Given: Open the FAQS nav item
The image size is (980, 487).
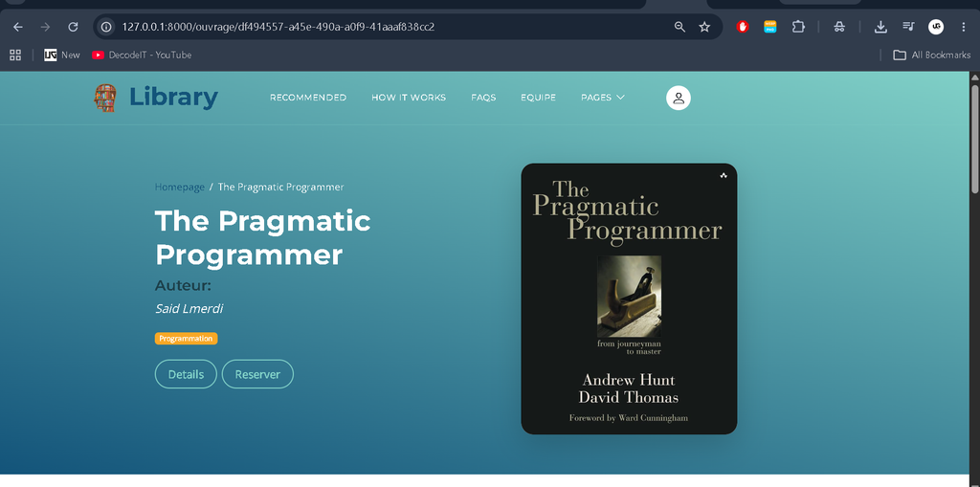Looking at the screenshot, I should point(483,98).
